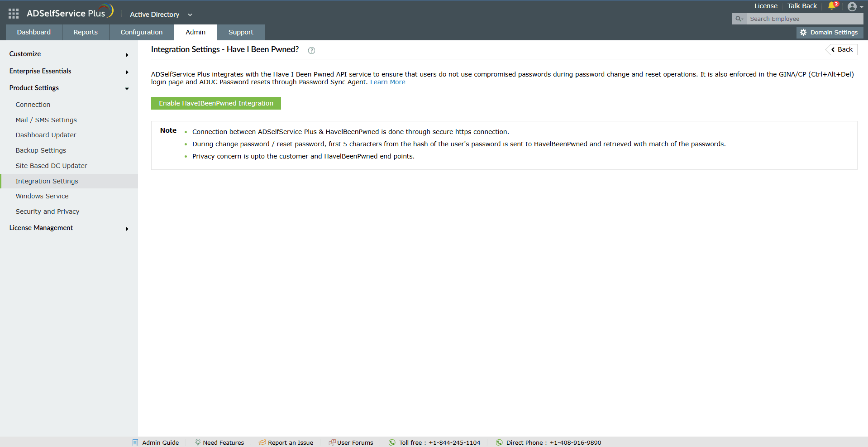This screenshot has width=868, height=447.
Task: Click the Domain Settings gear icon
Action: point(803,32)
